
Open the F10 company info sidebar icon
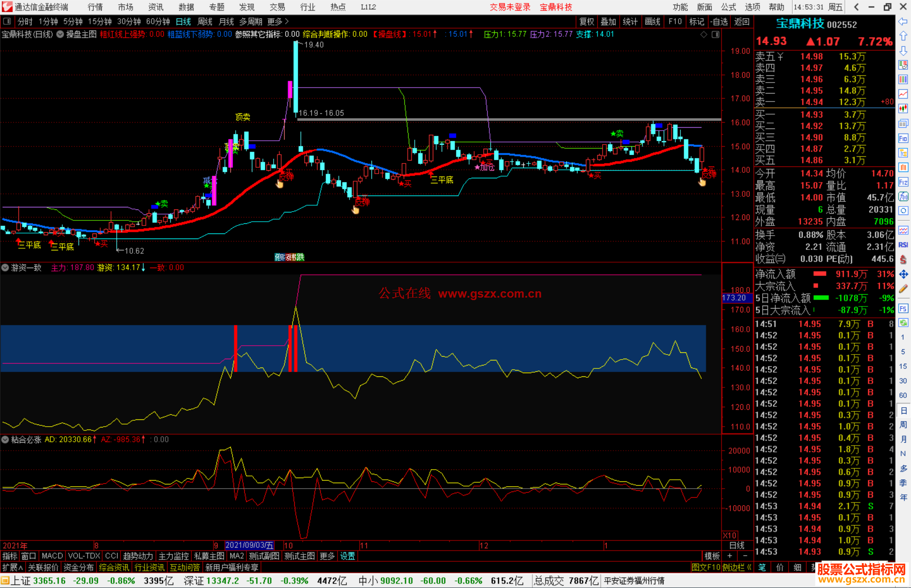(x=903, y=139)
